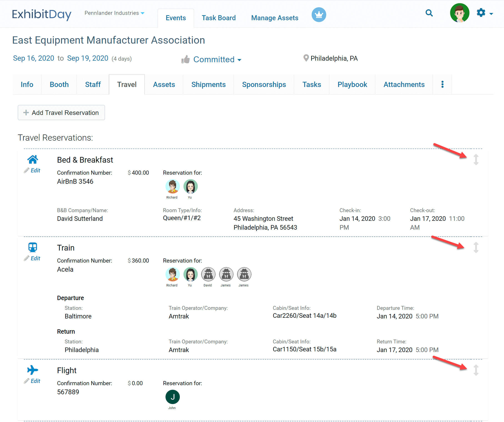
Task: Click the Train icon
Action: point(33,247)
